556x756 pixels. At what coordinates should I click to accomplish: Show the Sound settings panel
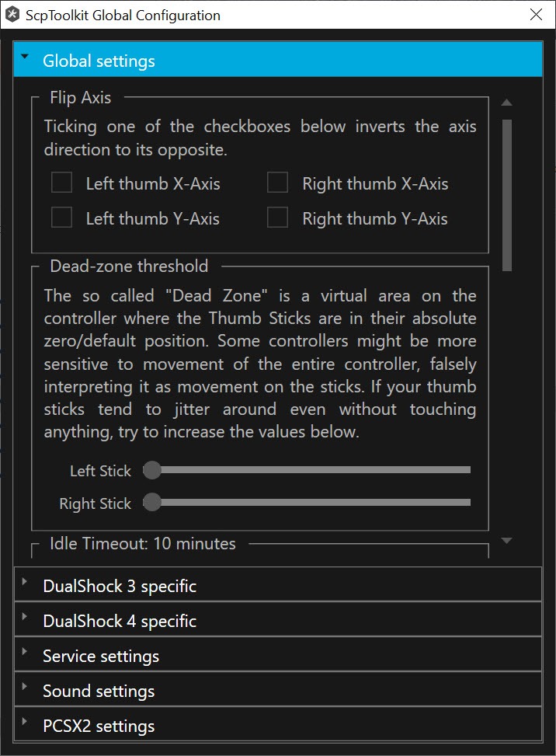click(278, 690)
